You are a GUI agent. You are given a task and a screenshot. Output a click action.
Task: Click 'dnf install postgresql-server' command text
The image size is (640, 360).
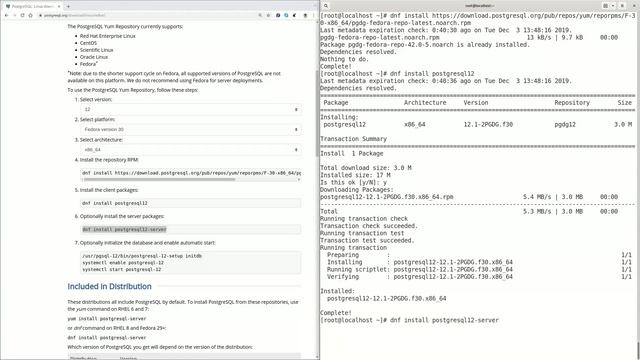(x=107, y=338)
